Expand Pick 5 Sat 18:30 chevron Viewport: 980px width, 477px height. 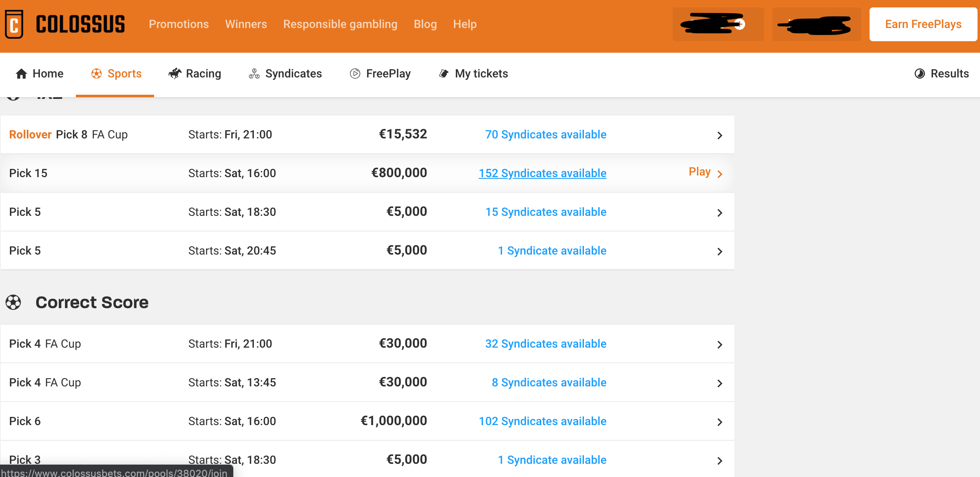click(720, 213)
